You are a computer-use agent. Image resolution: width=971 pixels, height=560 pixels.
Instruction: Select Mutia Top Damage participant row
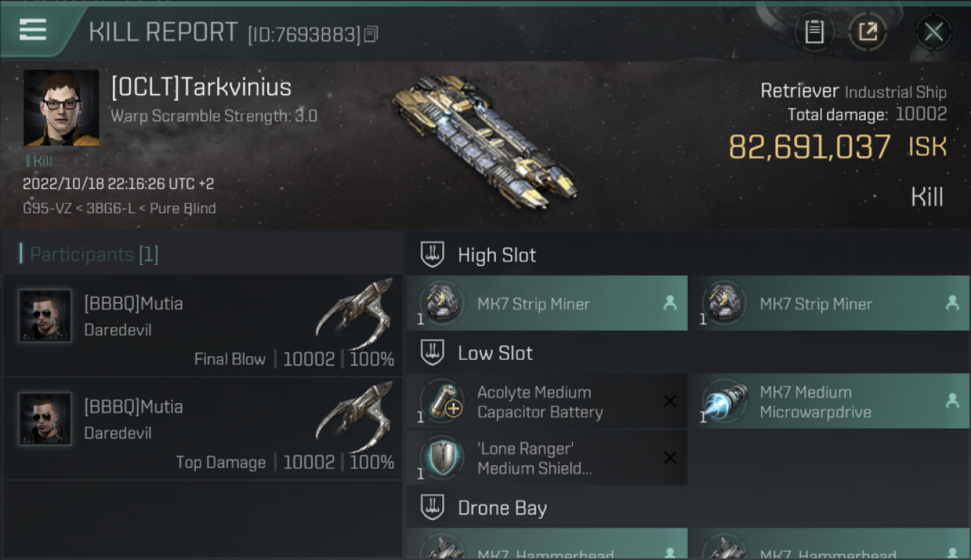pos(202,429)
